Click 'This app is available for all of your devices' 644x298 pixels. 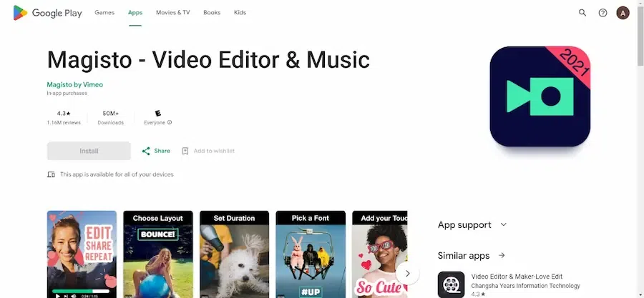117,174
